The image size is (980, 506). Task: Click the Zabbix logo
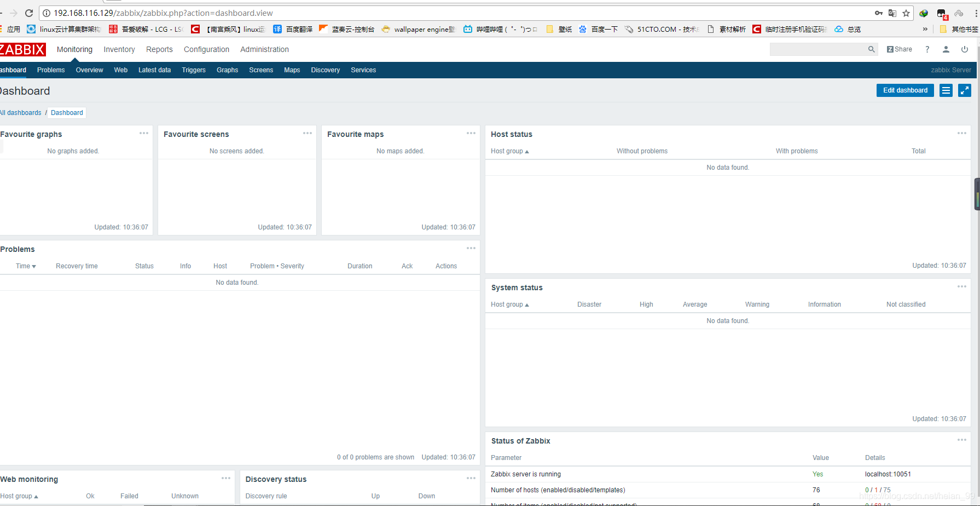pyautogui.click(x=22, y=49)
